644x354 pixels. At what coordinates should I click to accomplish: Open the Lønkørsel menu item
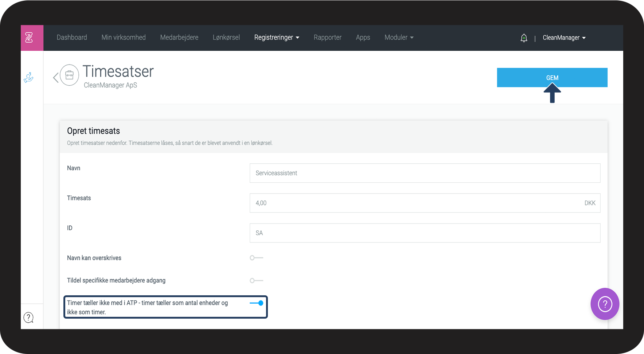coord(226,38)
